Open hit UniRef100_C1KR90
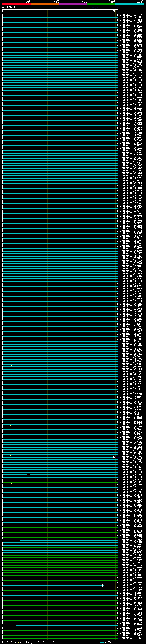The image size is (146, 644). click(x=131, y=22)
